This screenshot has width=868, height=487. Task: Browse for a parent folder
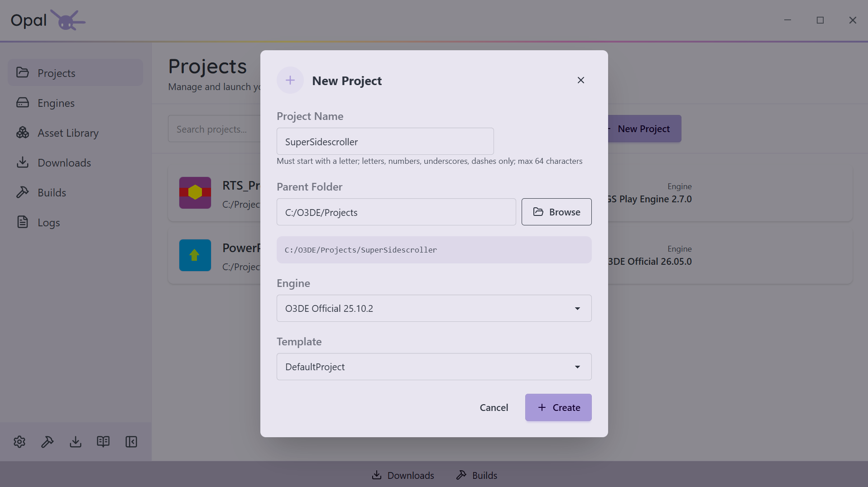556,212
